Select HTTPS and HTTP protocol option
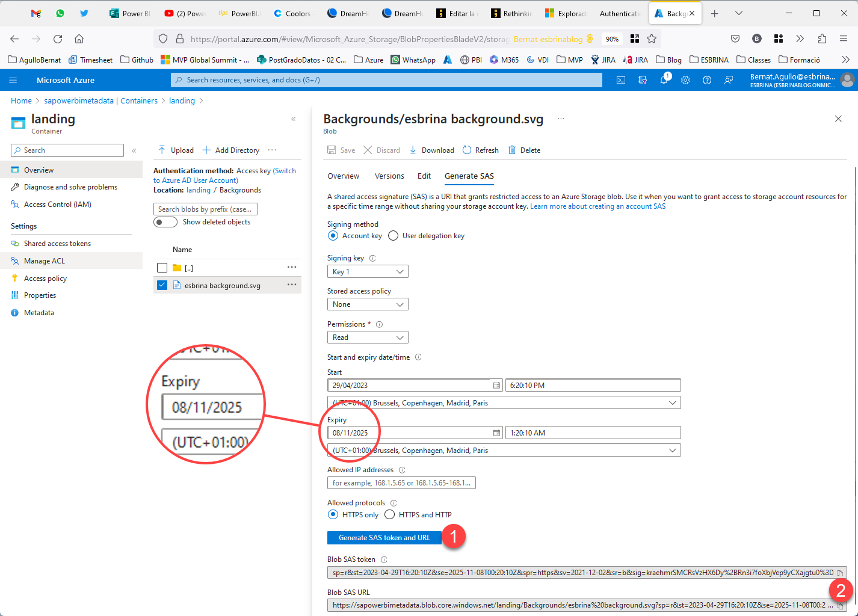Screen dimensions: 858x616 coord(390,515)
